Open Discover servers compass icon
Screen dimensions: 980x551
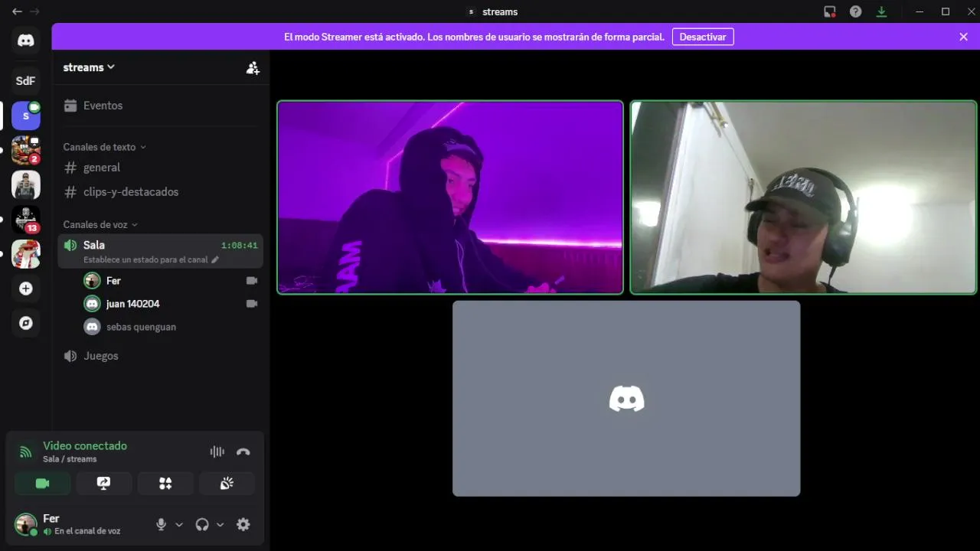click(26, 323)
